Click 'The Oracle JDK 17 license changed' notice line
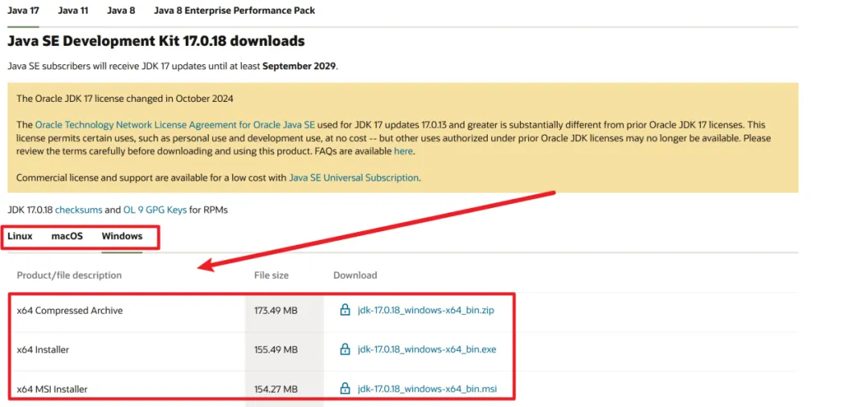This screenshot has width=868, height=407. coord(125,99)
